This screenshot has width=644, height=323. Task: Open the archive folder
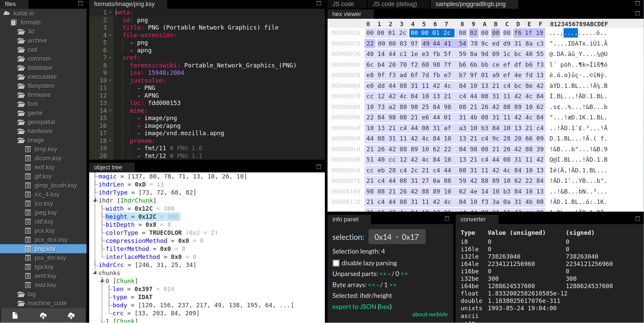(x=37, y=41)
